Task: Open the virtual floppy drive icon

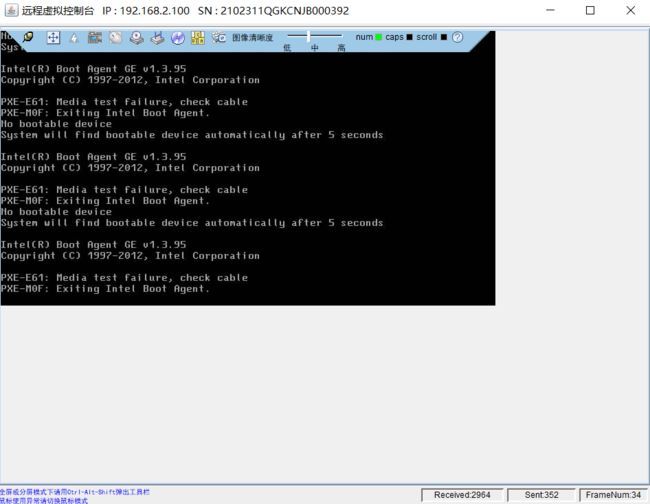Action: [x=158, y=38]
